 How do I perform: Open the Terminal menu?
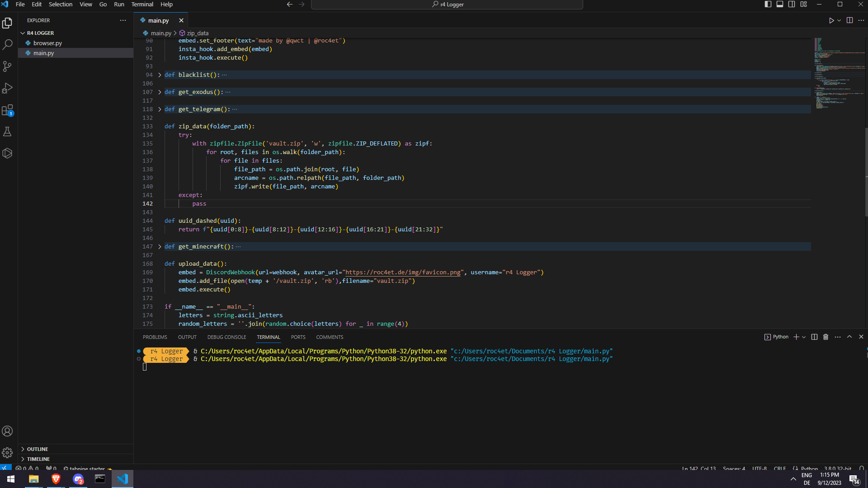(142, 5)
